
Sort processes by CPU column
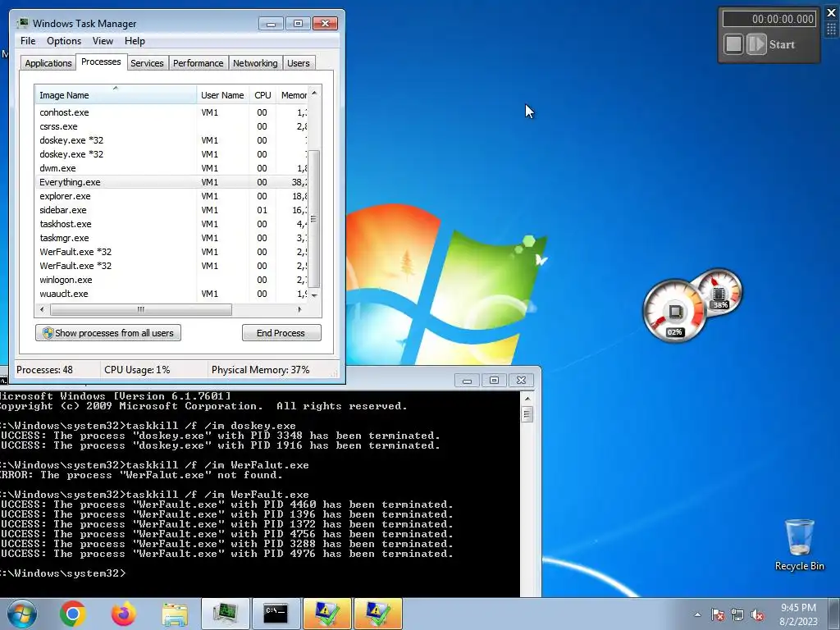click(262, 95)
